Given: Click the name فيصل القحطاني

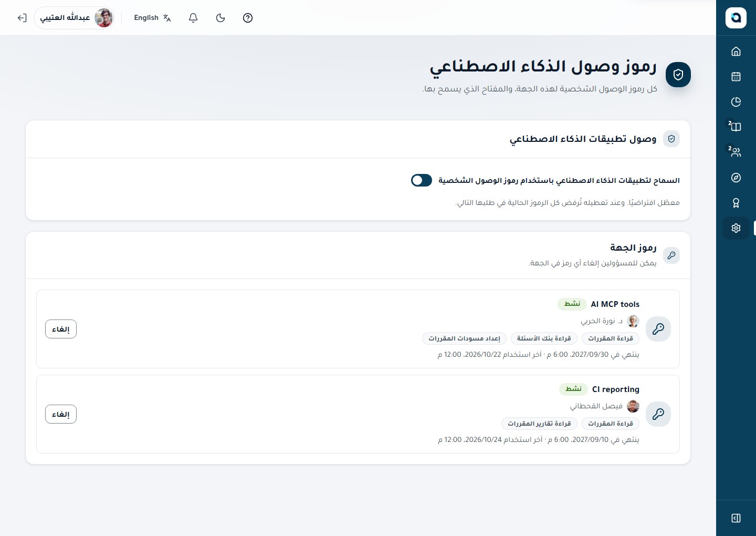Looking at the screenshot, I should click(596, 406).
